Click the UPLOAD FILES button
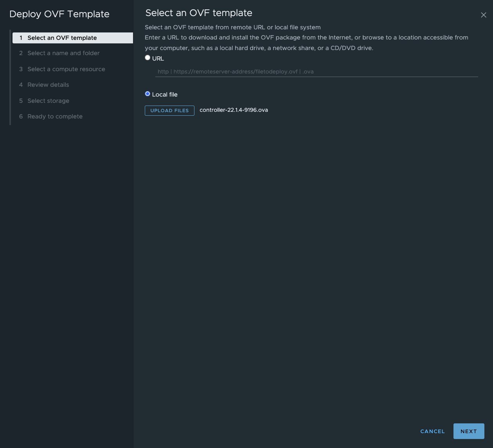 point(169,111)
